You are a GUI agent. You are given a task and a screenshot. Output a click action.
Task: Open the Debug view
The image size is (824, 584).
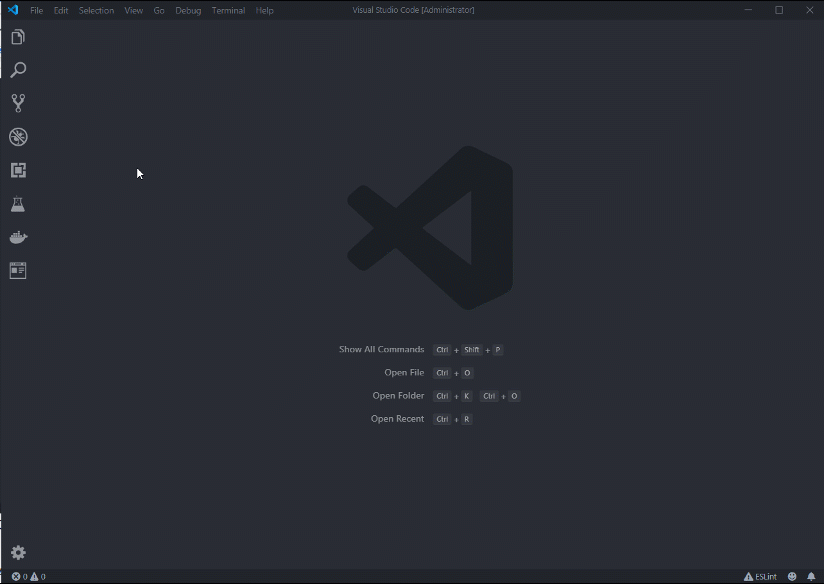(18, 137)
